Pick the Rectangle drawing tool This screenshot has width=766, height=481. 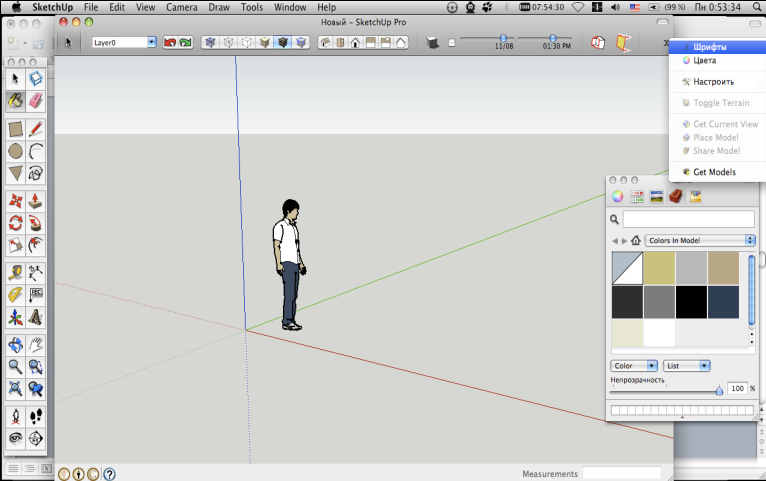(x=16, y=128)
